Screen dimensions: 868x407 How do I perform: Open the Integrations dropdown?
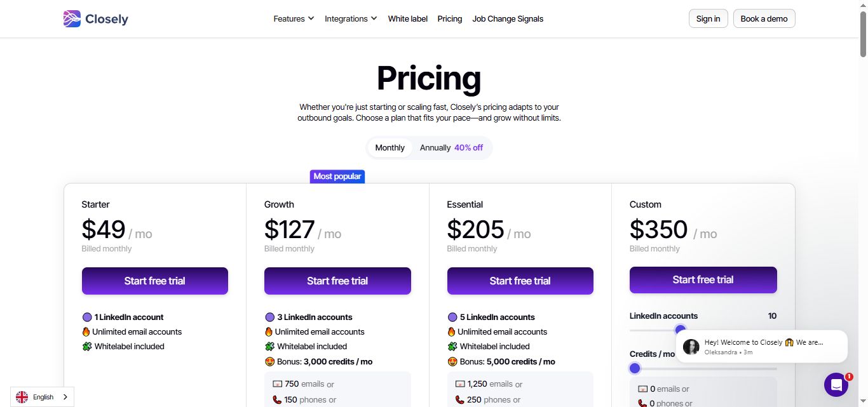click(x=350, y=18)
